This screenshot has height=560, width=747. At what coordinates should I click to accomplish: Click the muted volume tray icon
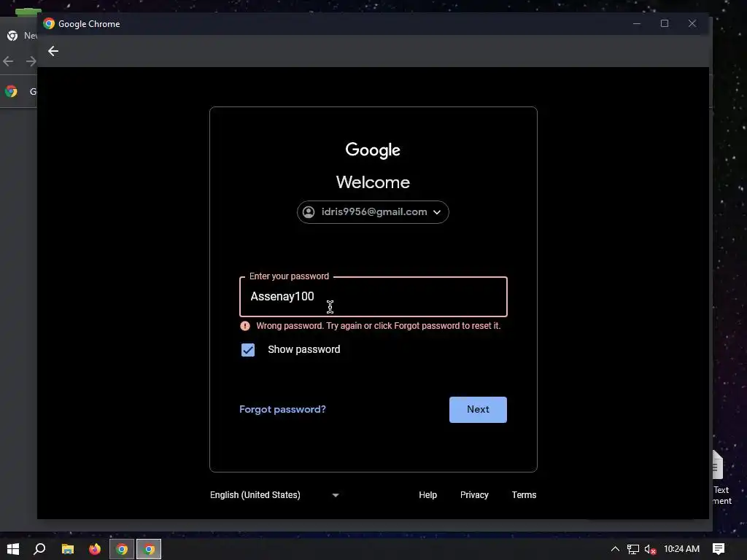650,549
